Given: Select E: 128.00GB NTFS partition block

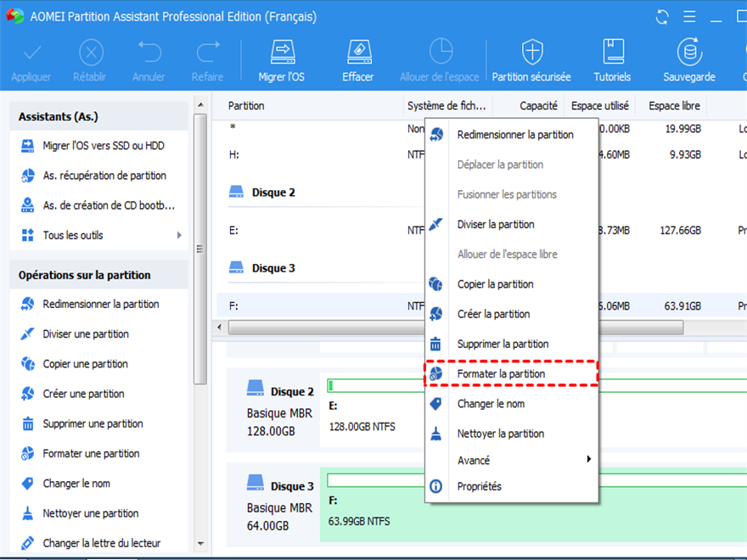Looking at the screenshot, I should point(372,410).
